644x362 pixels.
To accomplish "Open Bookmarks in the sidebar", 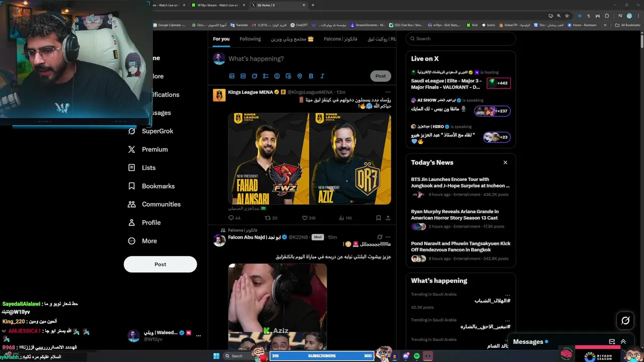I will coord(152,186).
